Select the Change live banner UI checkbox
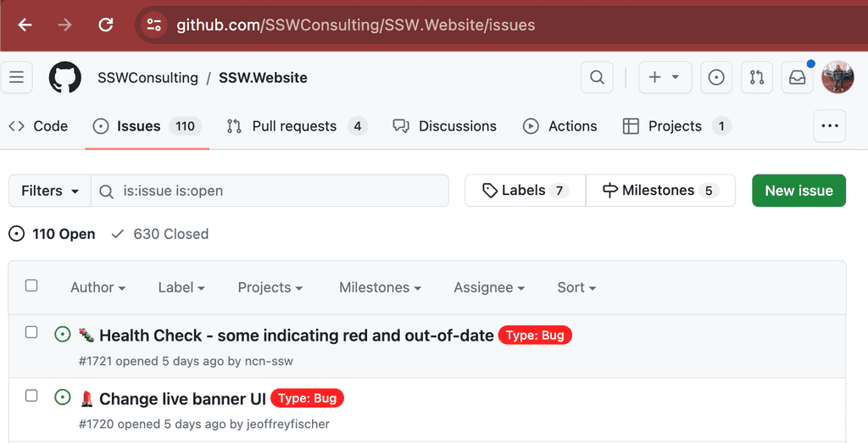The width and height of the screenshot is (868, 444). (31, 396)
